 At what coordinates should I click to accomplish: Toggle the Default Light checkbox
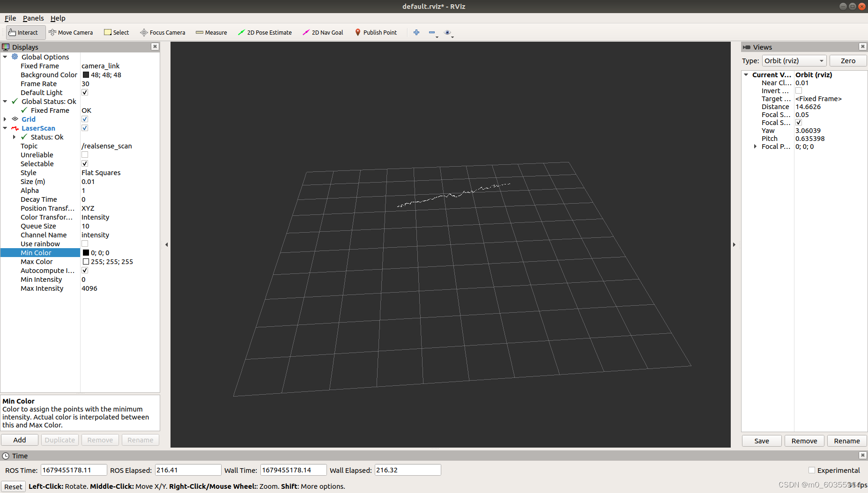coord(85,92)
